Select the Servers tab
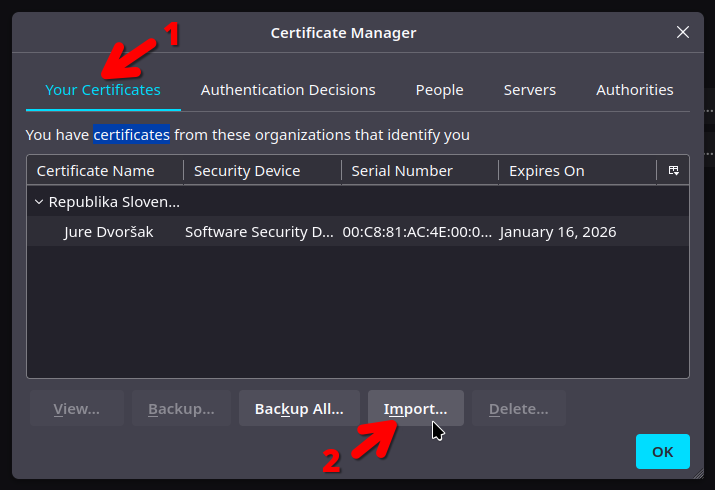This screenshot has height=490, width=715. [x=529, y=90]
